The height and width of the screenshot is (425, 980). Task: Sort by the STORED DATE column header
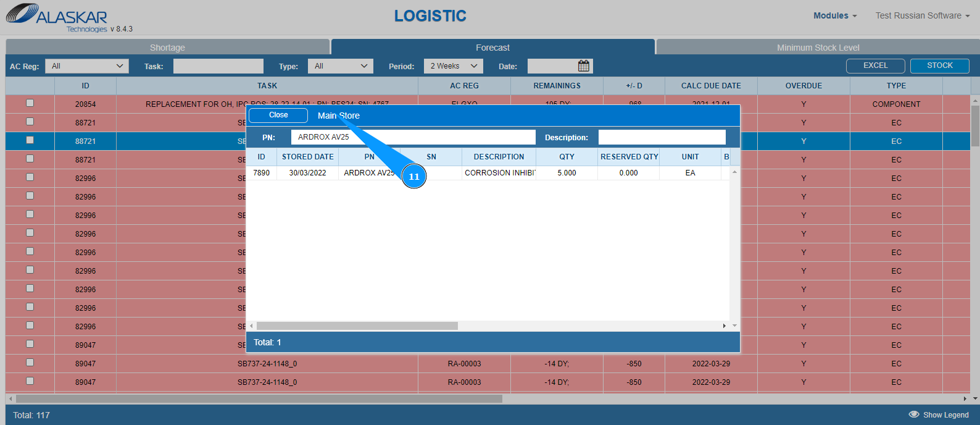click(x=308, y=157)
